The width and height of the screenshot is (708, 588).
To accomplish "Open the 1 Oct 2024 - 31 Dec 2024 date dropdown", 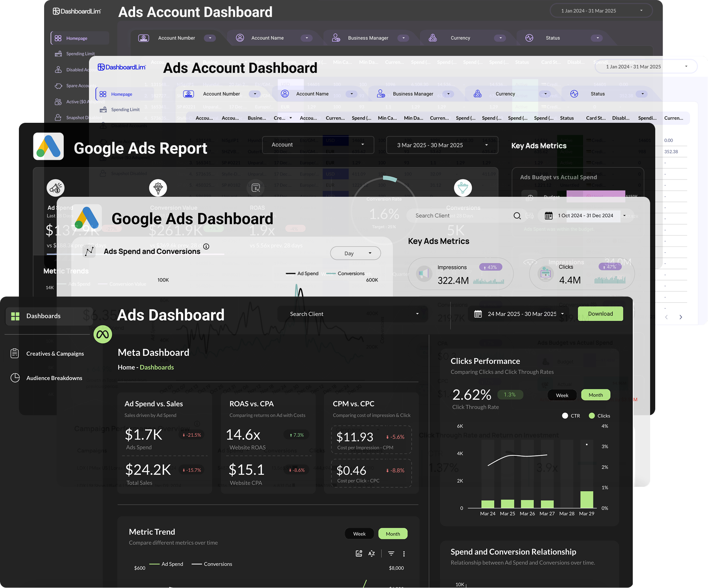I will (x=586, y=216).
